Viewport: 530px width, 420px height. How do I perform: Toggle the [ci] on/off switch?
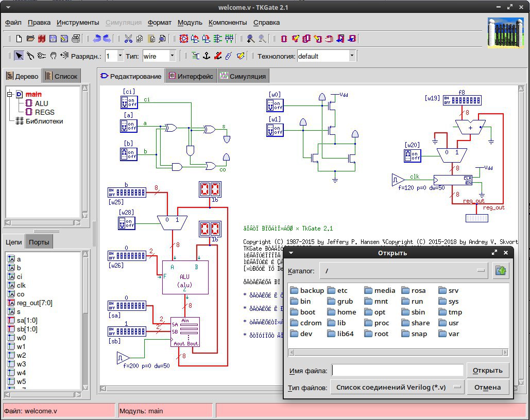click(x=129, y=102)
